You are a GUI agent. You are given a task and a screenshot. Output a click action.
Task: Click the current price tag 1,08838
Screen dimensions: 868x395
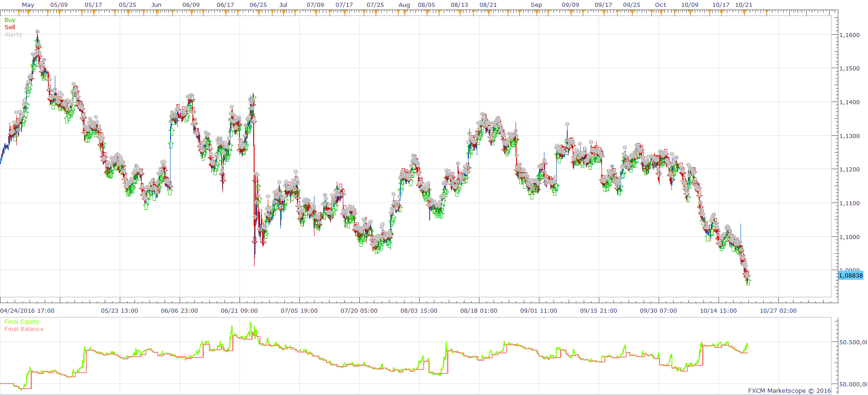(x=851, y=275)
